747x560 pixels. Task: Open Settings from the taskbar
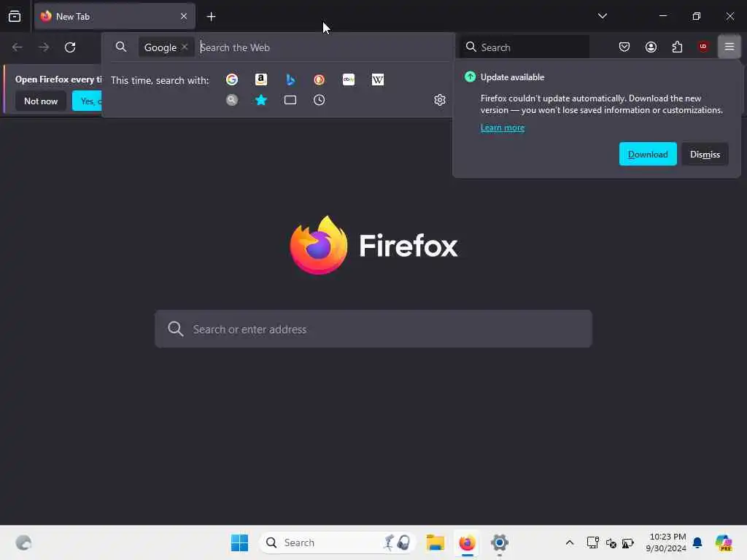(499, 542)
